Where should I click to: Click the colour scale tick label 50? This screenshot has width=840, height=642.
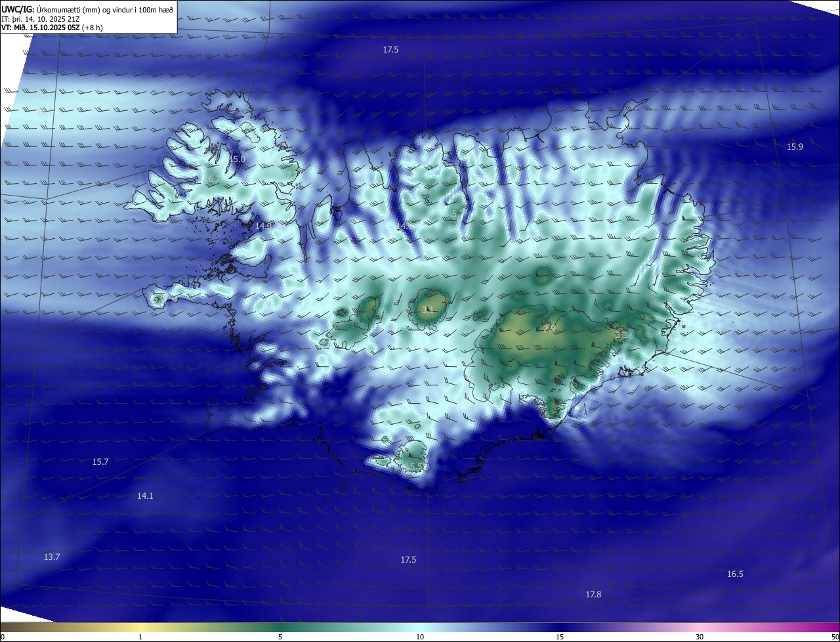tap(835, 637)
